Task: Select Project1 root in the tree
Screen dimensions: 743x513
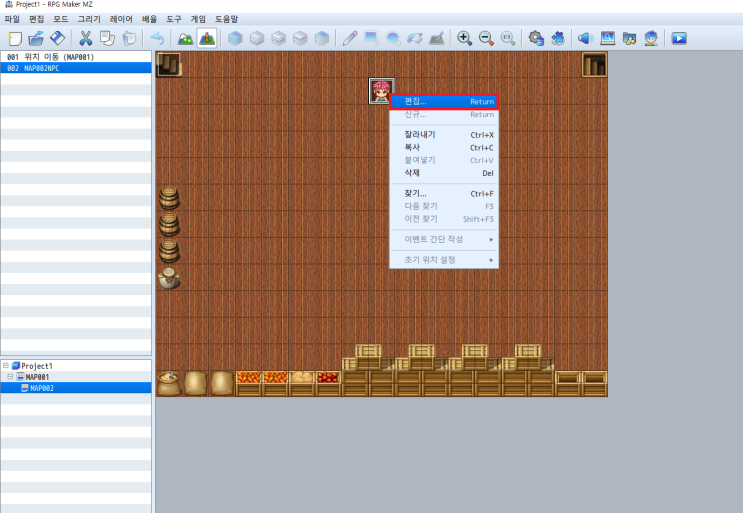Action: click(x=36, y=366)
